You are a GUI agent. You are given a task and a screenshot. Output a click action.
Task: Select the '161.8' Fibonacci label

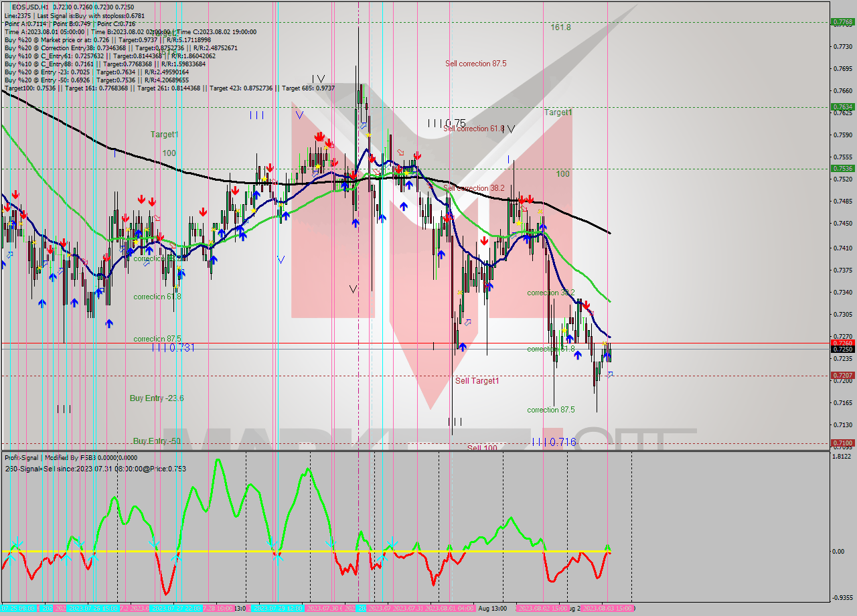560,27
